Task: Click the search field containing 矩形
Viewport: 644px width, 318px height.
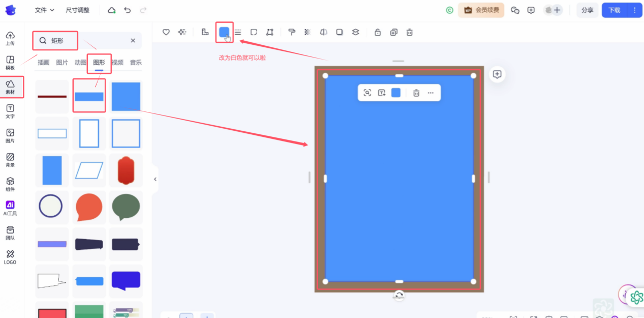Action: [x=88, y=41]
